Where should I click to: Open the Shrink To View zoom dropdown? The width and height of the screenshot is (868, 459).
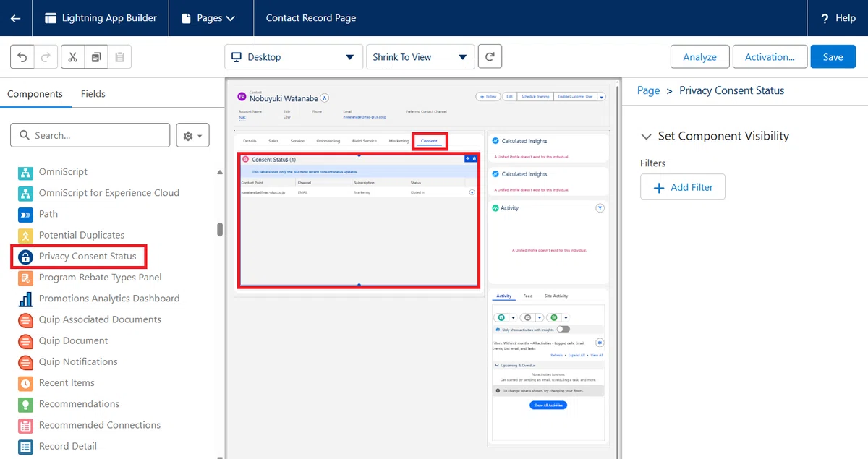(x=421, y=57)
